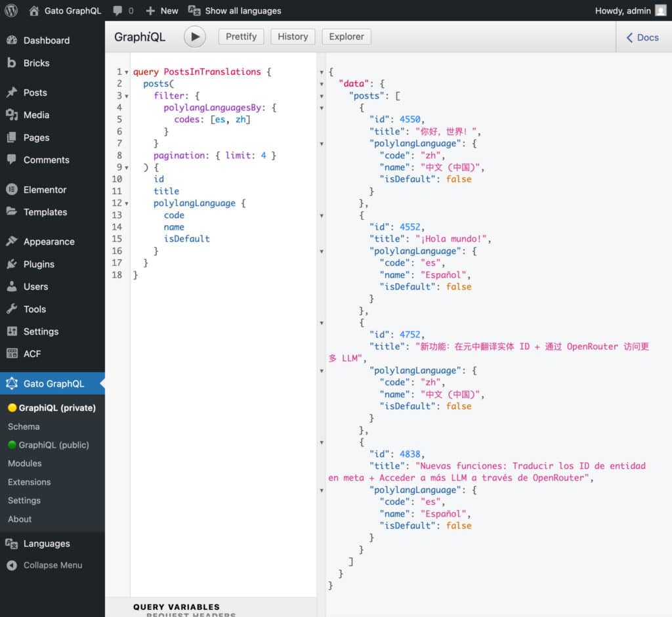Screen dimensions: 672x617
Task: Open the query History panel
Action: (x=293, y=37)
